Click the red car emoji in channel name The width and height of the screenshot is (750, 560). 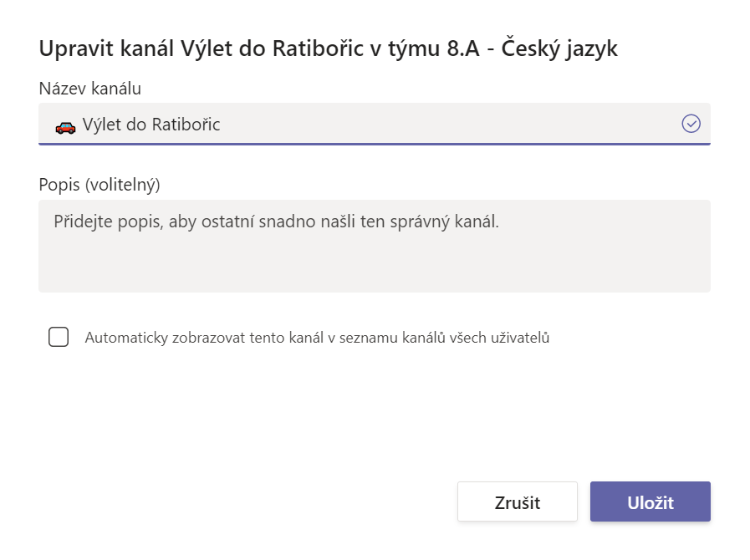click(65, 125)
